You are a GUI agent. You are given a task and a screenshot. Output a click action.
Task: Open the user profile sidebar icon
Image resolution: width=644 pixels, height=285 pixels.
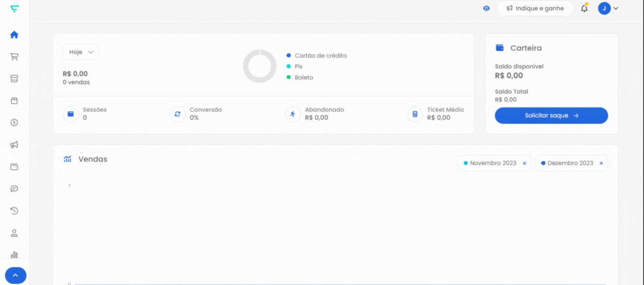coord(14,233)
